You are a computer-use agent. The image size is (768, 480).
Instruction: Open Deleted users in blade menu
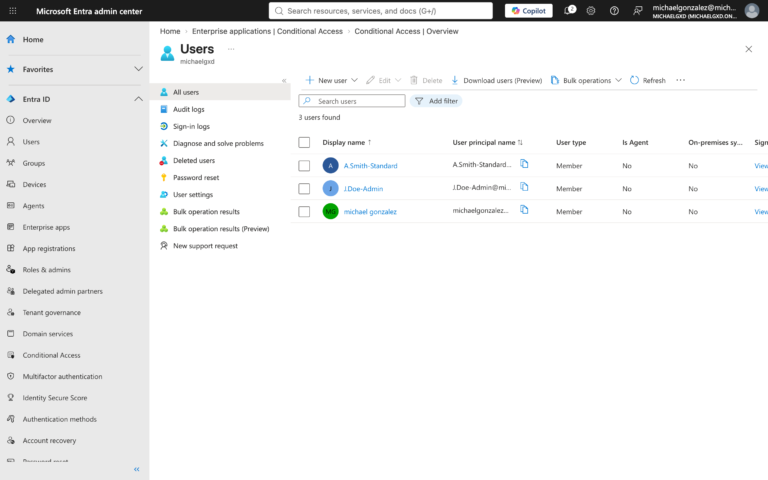(x=193, y=161)
